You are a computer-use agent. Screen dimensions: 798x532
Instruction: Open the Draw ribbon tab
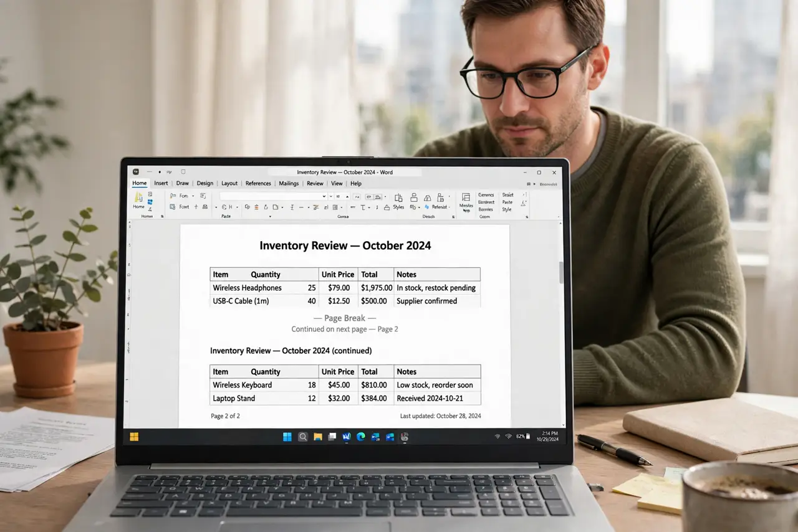[182, 183]
